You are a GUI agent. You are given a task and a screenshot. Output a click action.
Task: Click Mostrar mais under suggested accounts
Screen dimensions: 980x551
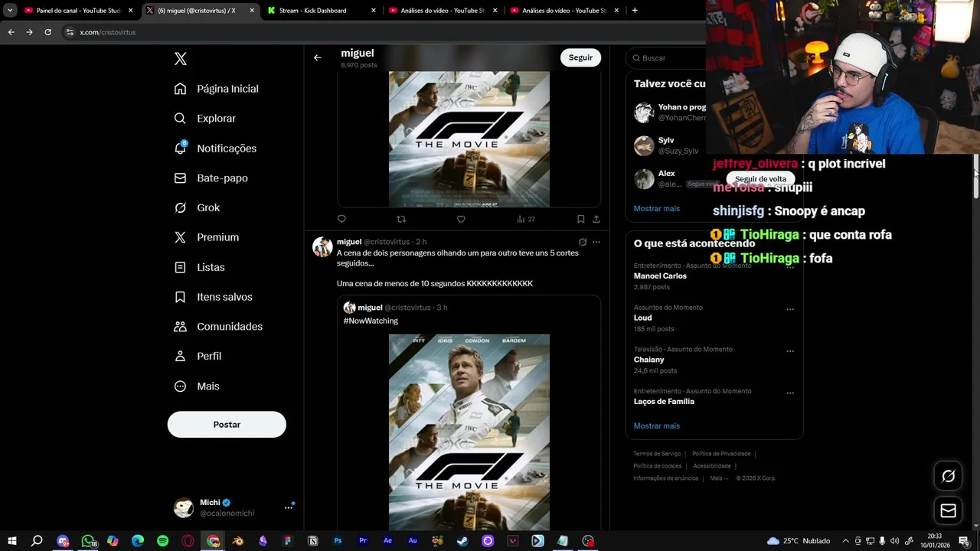(x=657, y=208)
